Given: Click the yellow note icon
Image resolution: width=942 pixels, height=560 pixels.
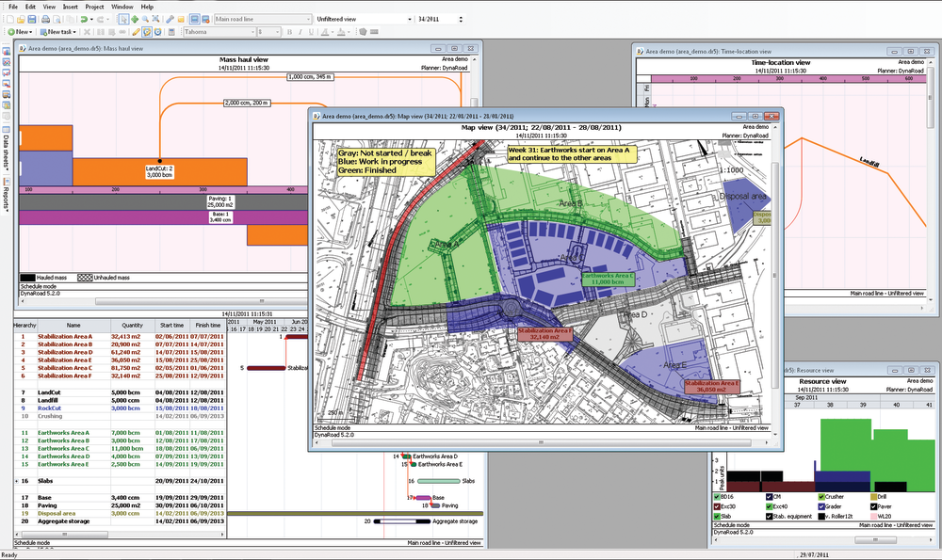Looking at the screenshot, I should pos(181,19).
